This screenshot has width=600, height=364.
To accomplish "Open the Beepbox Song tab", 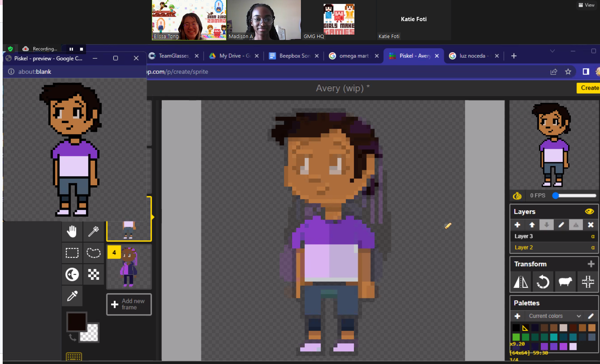I will tap(294, 56).
